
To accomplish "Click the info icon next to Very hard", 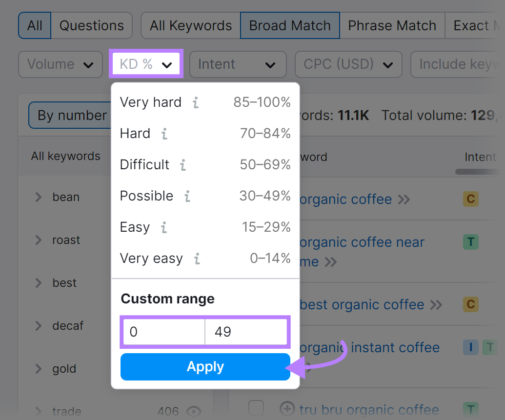I will pos(195,102).
